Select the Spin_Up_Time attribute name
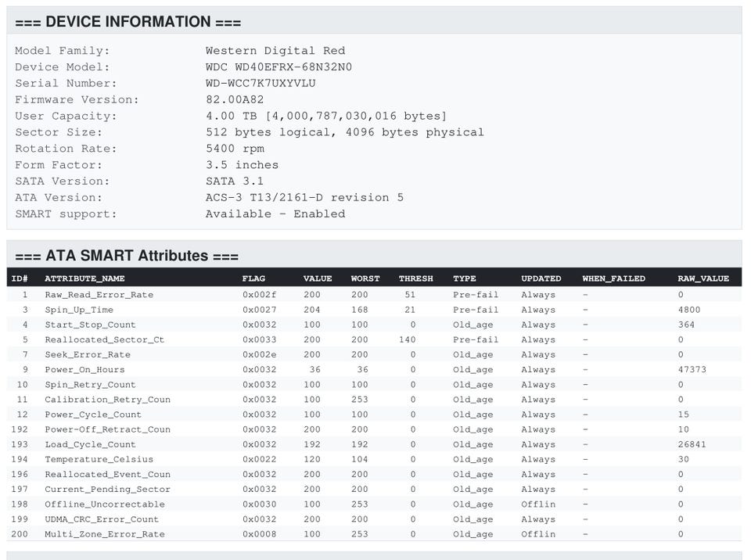The width and height of the screenshot is (751, 560). click(79, 310)
